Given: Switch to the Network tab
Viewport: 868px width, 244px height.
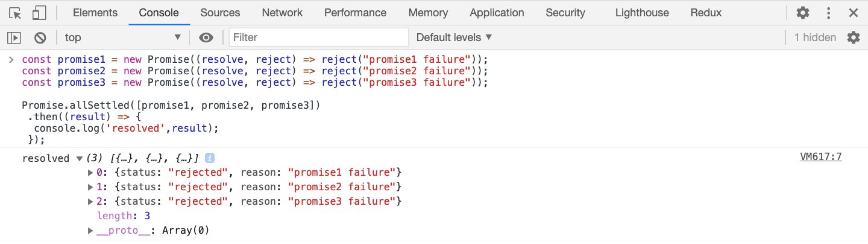Looking at the screenshot, I should pos(282,13).
